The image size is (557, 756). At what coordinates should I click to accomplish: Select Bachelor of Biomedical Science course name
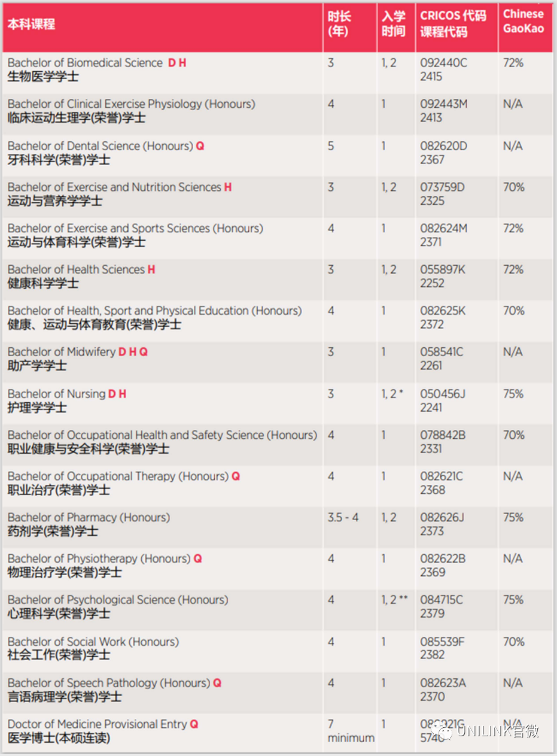(x=85, y=63)
